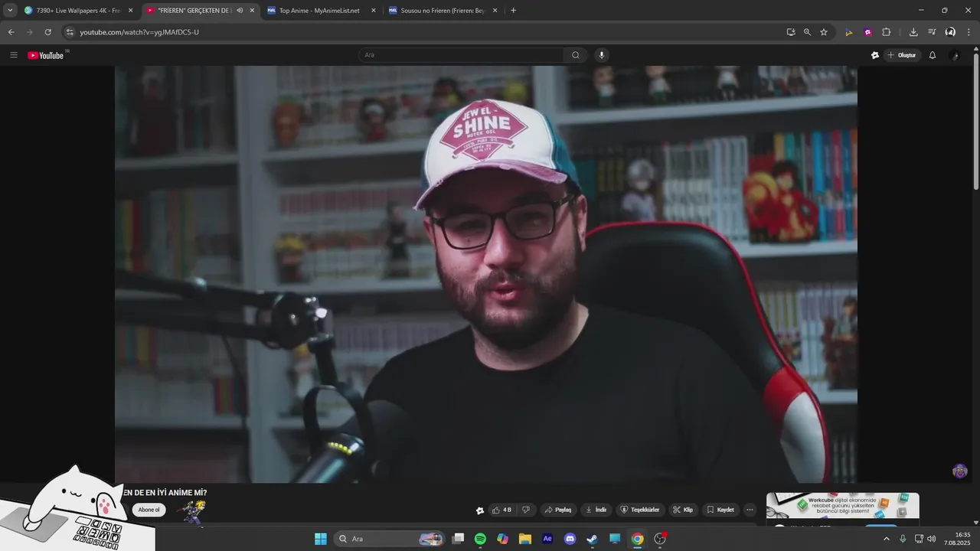Click the video player to pause
This screenshot has height=551, width=980.
[x=486, y=274]
